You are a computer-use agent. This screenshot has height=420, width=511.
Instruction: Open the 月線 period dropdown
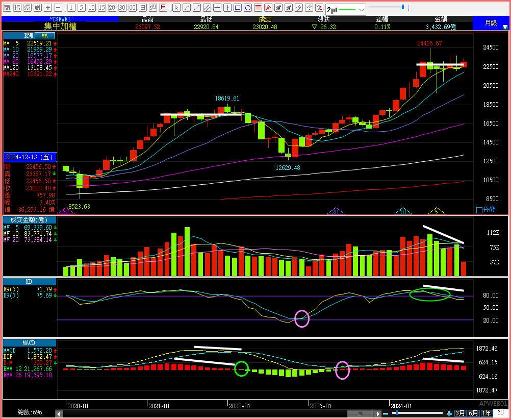[x=491, y=23]
